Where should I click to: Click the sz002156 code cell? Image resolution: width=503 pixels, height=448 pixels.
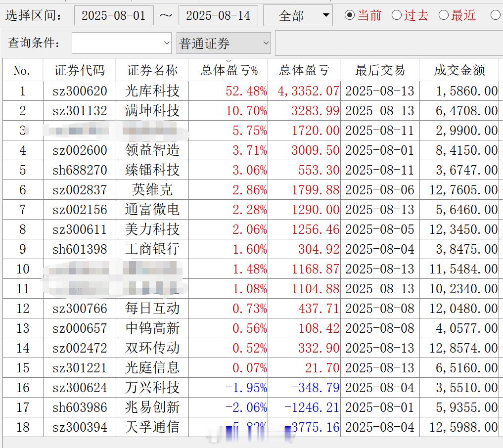(80, 210)
